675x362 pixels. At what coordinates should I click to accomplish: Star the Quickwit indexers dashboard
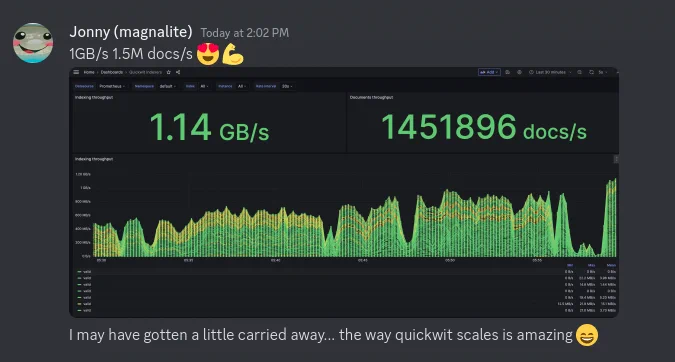(169, 72)
